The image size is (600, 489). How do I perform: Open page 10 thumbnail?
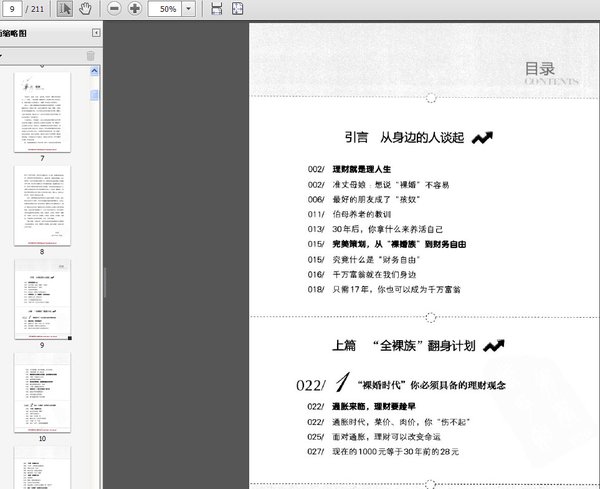tap(42, 393)
